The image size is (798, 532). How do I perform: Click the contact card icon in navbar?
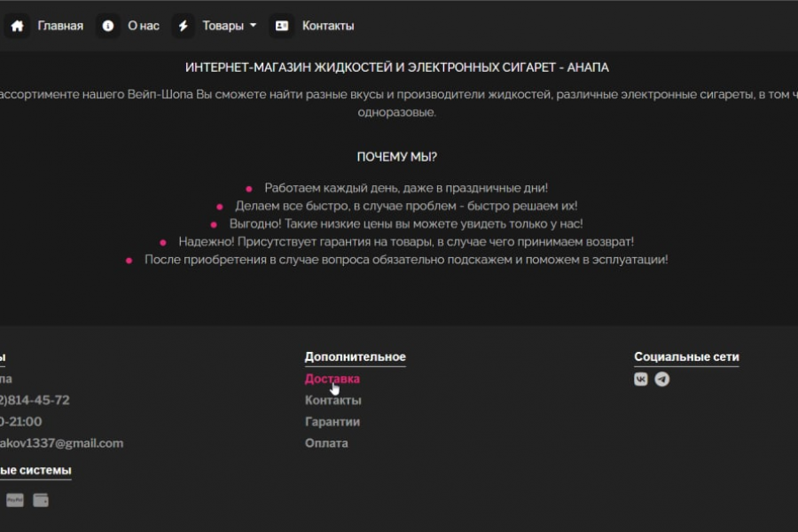[x=282, y=26]
